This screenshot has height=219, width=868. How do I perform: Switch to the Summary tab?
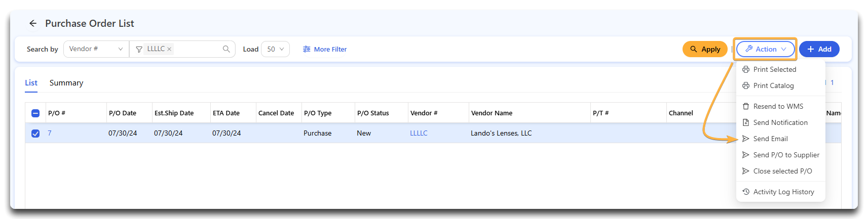coord(66,83)
